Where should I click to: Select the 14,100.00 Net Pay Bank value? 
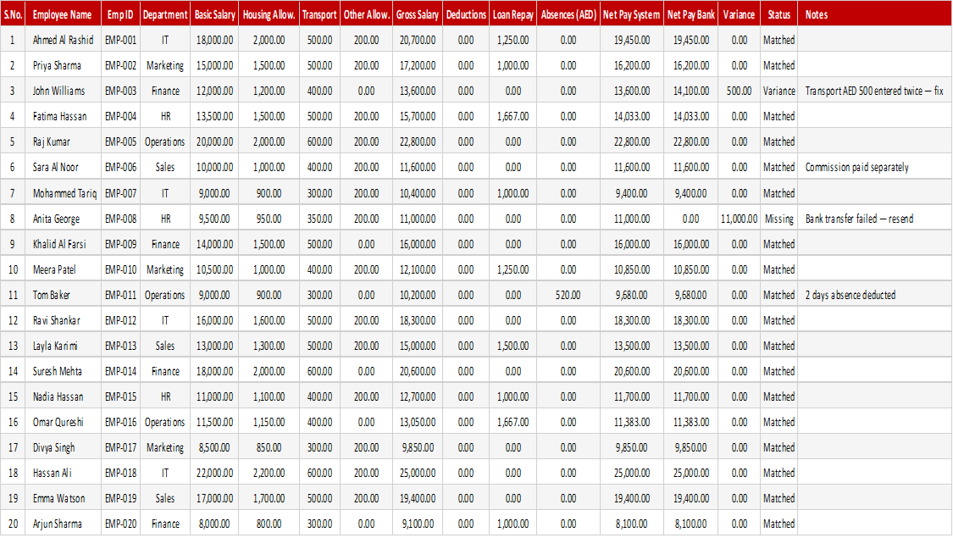pyautogui.click(x=690, y=91)
